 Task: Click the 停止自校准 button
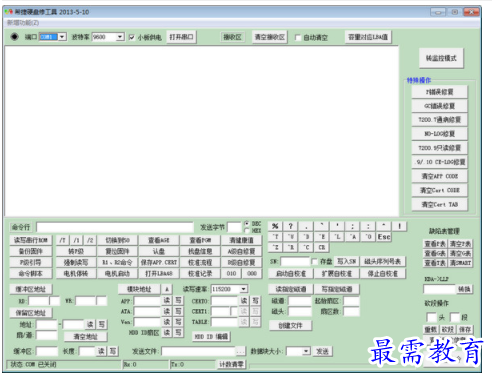383,274
